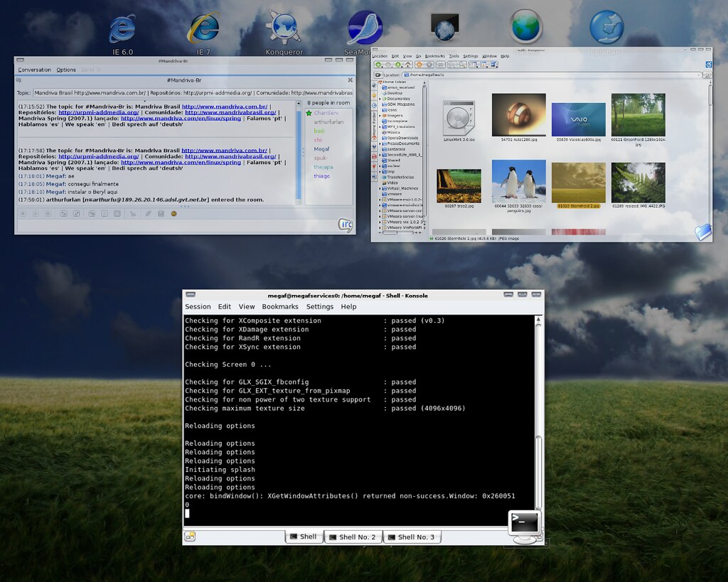The image size is (728, 582).
Task: Click the bold font icon in chat toolbar
Action: [x=23, y=213]
